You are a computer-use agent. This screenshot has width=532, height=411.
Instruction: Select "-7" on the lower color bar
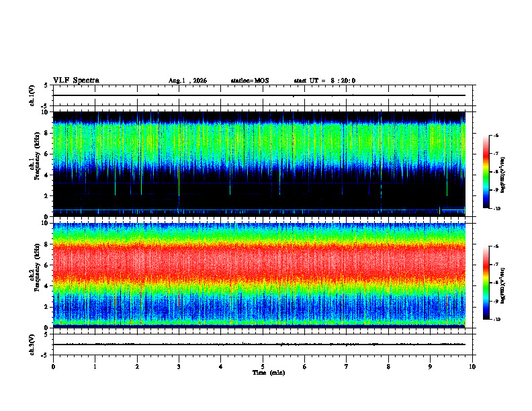tap(496, 265)
